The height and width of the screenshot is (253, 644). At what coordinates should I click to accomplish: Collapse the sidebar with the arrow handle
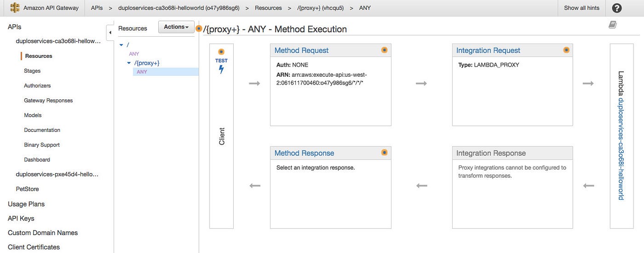(110, 33)
